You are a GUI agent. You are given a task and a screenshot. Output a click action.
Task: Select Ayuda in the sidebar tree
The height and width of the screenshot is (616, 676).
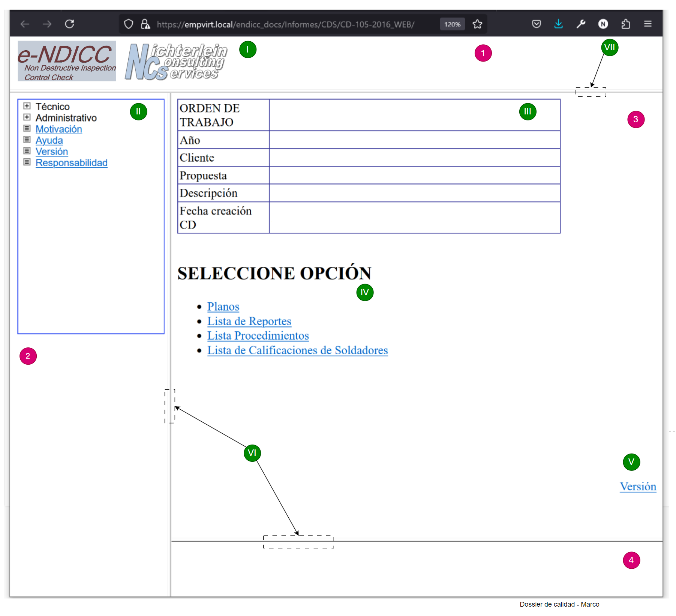[x=49, y=140]
